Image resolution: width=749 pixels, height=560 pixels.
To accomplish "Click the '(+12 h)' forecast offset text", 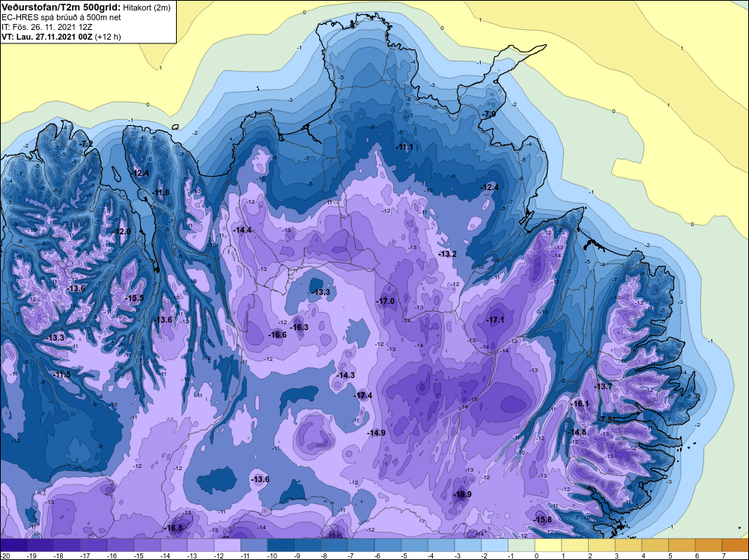I will coord(108,37).
